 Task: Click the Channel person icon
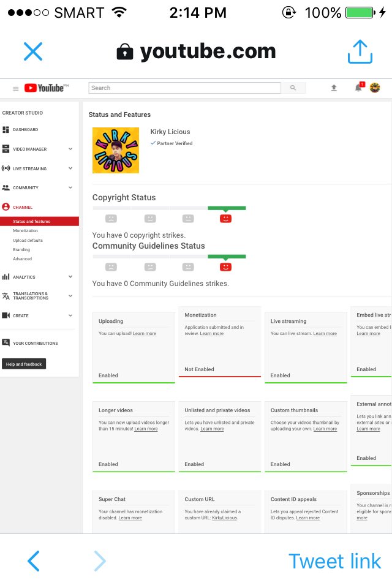tap(6, 207)
